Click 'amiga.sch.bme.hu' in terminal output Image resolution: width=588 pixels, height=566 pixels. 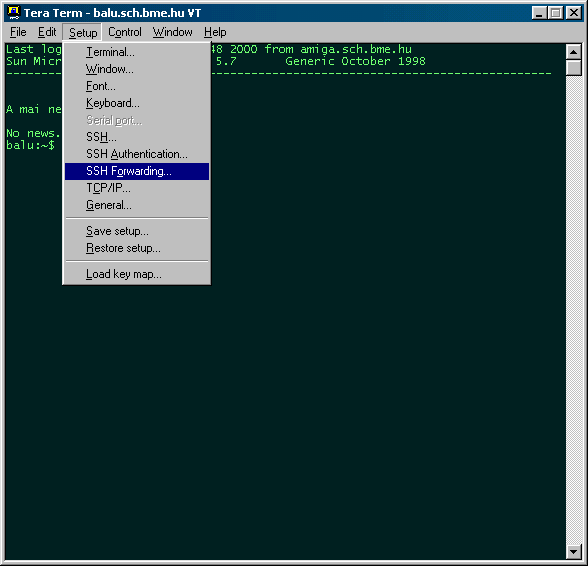(356, 49)
